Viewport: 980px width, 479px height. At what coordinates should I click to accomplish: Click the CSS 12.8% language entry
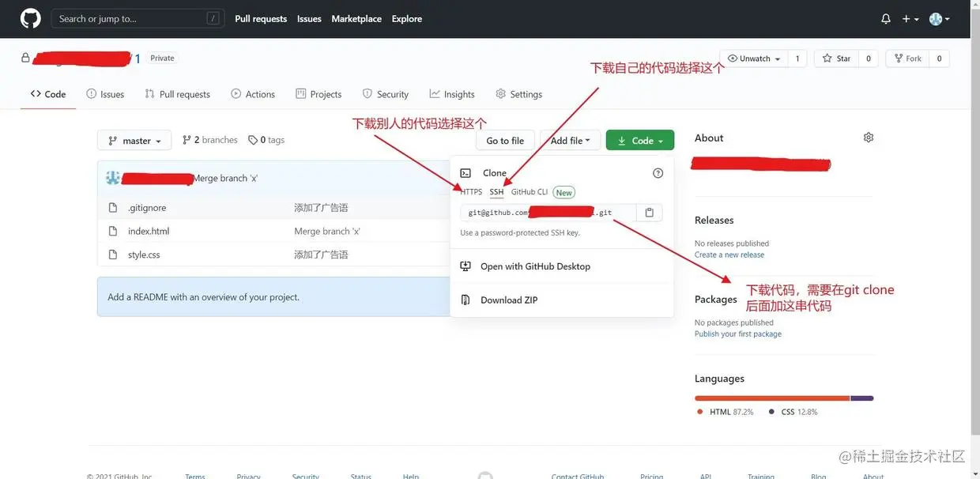click(793, 412)
